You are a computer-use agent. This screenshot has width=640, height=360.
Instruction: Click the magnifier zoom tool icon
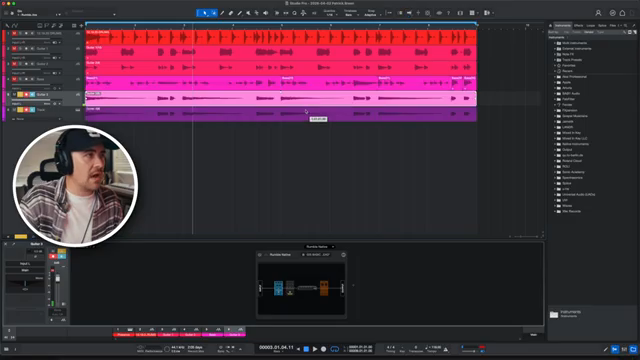(x=294, y=13)
